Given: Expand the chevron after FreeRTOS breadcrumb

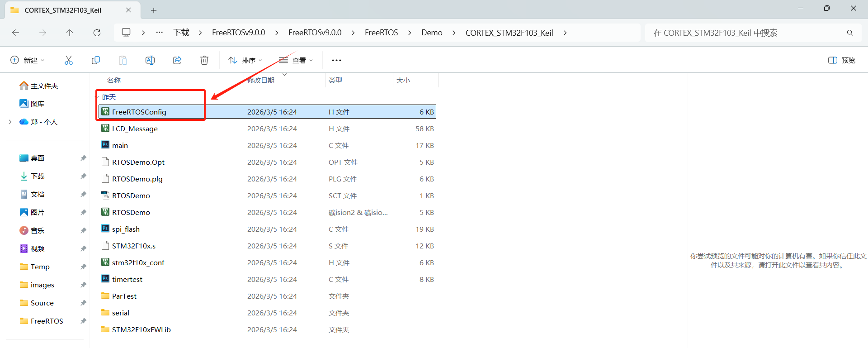Looking at the screenshot, I should (410, 33).
